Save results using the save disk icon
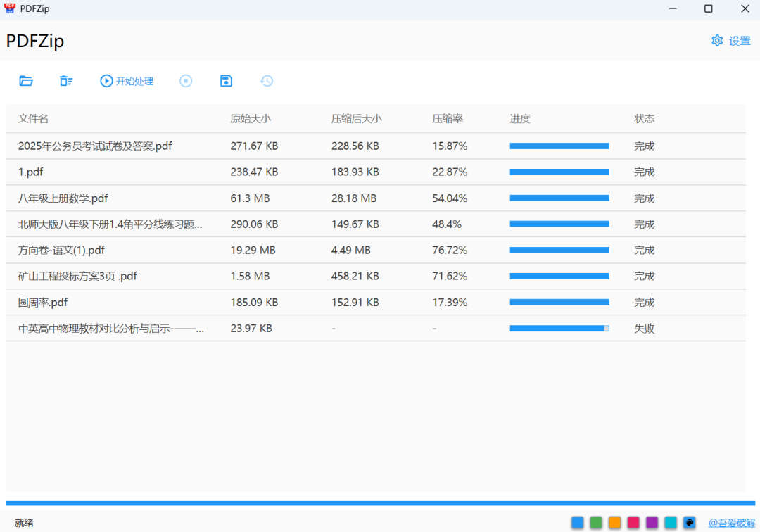 tap(226, 80)
